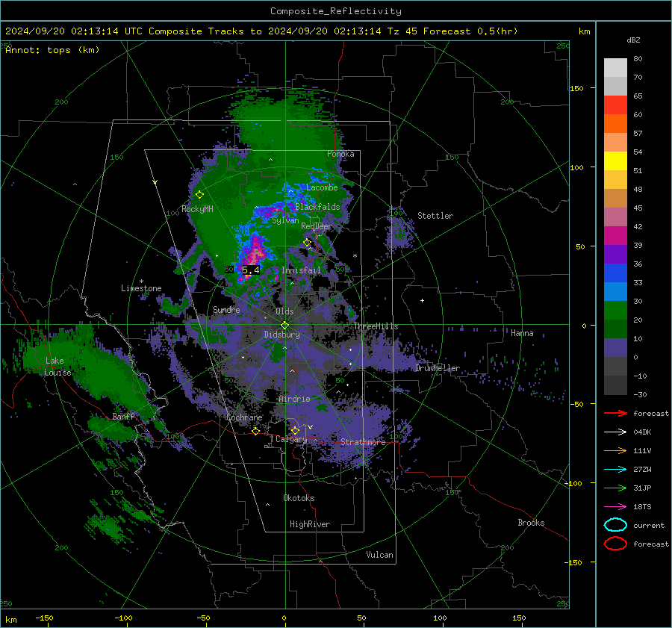Click the yellow diamond marker beside RockyMH
672x628 pixels.
[199, 195]
